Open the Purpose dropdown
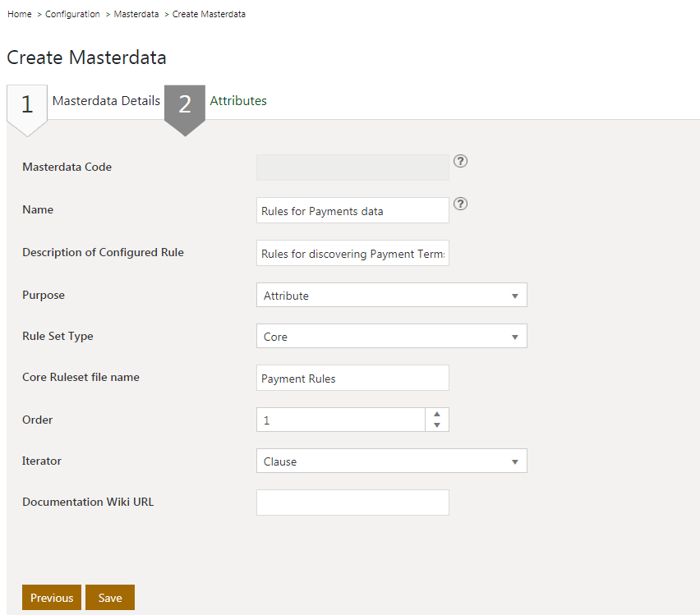The width and height of the screenshot is (700, 615). (x=391, y=296)
